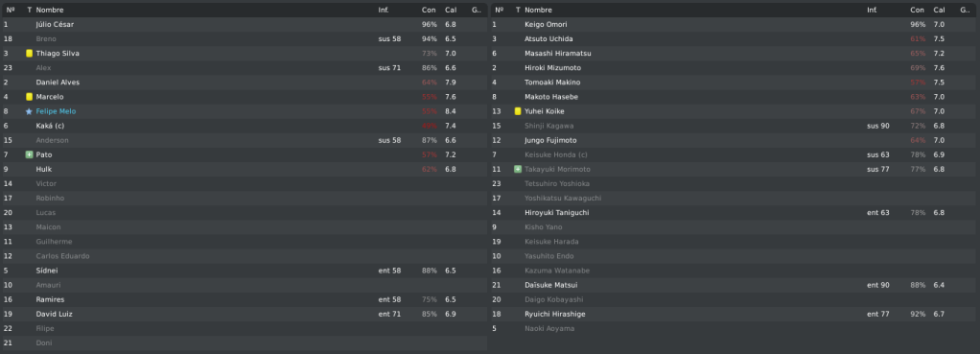Open Daniel Alves player entry

[58, 83]
